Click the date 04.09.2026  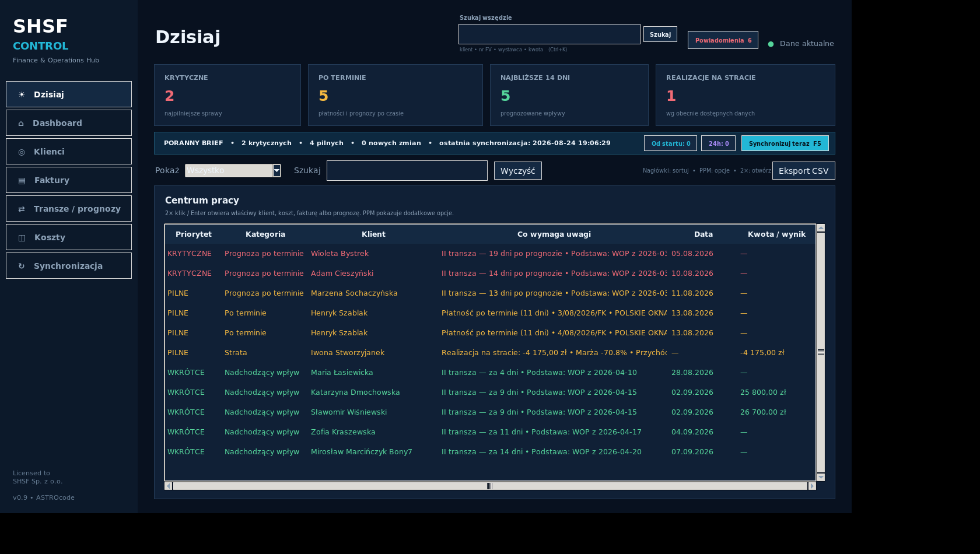point(692,432)
